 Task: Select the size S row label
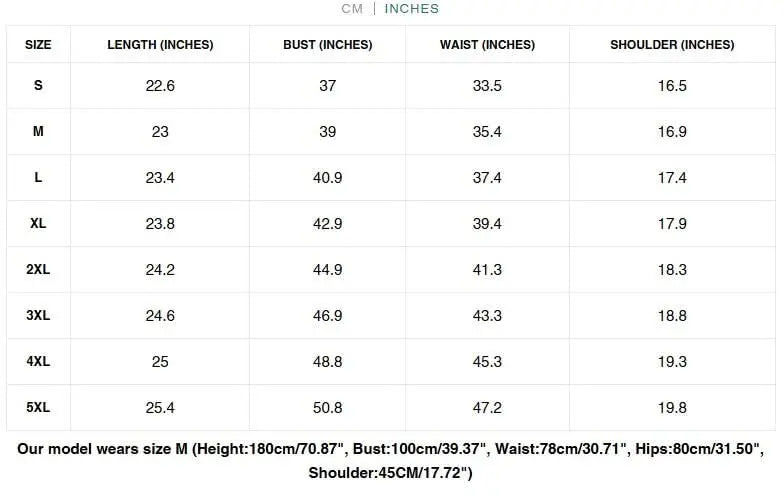tap(38, 86)
